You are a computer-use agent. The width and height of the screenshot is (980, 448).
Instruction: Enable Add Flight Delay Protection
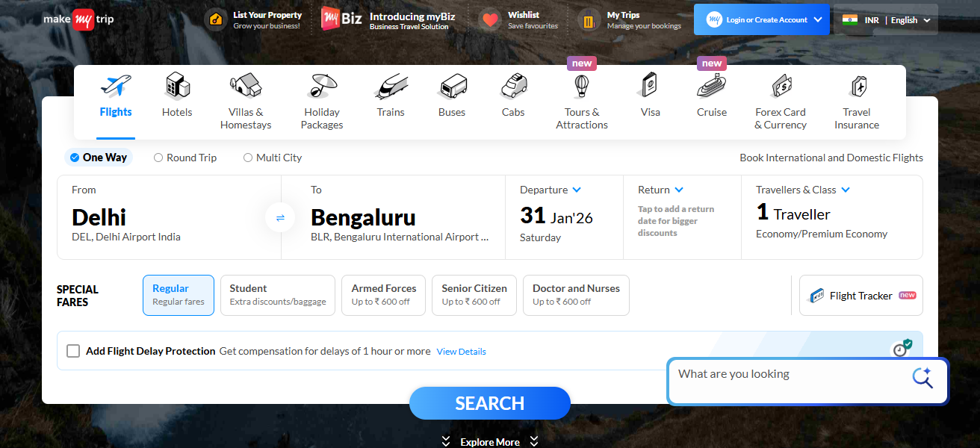[x=72, y=350]
